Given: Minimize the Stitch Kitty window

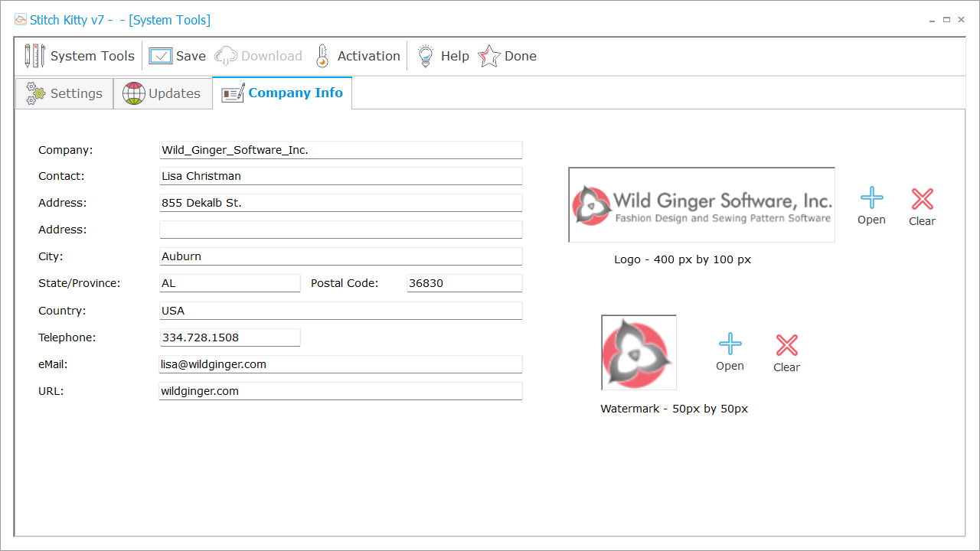Looking at the screenshot, I should click(x=933, y=20).
